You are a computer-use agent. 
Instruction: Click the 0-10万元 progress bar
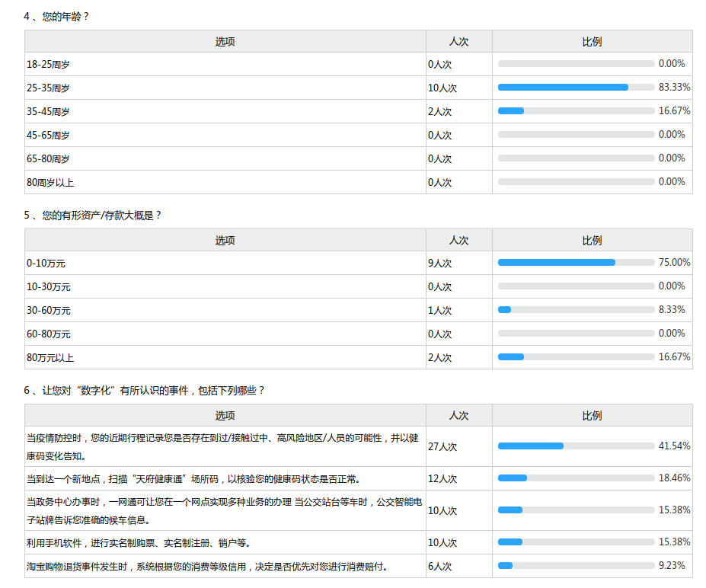click(557, 263)
